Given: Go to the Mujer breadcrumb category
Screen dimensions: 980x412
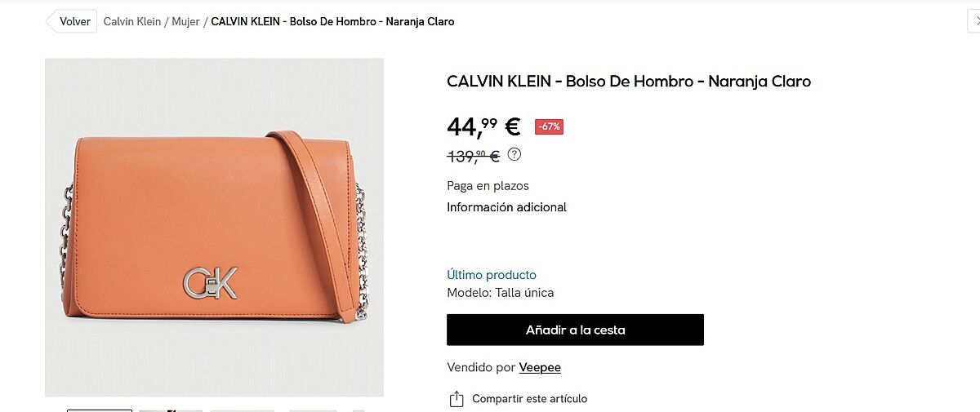Looking at the screenshot, I should [x=185, y=22].
